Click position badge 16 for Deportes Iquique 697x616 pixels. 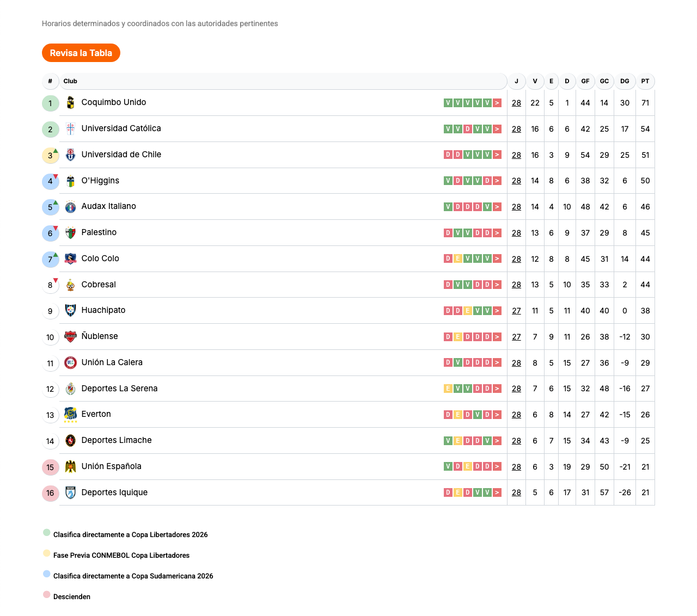point(50,493)
